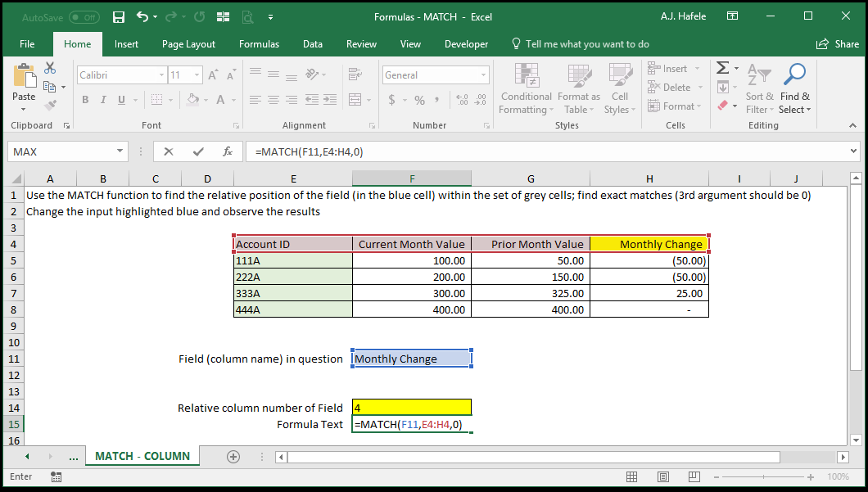Click Format cells button
This screenshot has height=492, width=868.
tap(675, 106)
